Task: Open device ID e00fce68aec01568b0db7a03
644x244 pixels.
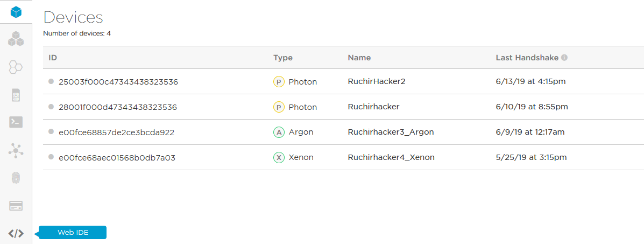Action: click(117, 157)
